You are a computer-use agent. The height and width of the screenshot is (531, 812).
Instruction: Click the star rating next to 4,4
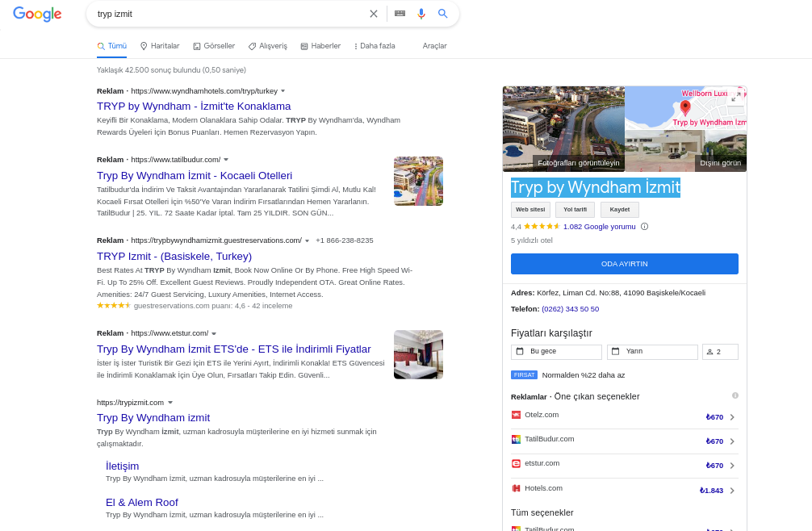542,227
